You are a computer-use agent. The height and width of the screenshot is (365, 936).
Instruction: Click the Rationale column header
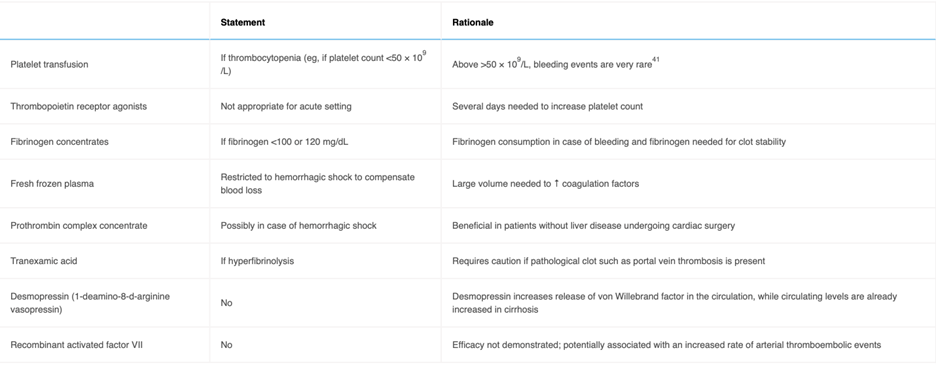tap(473, 22)
